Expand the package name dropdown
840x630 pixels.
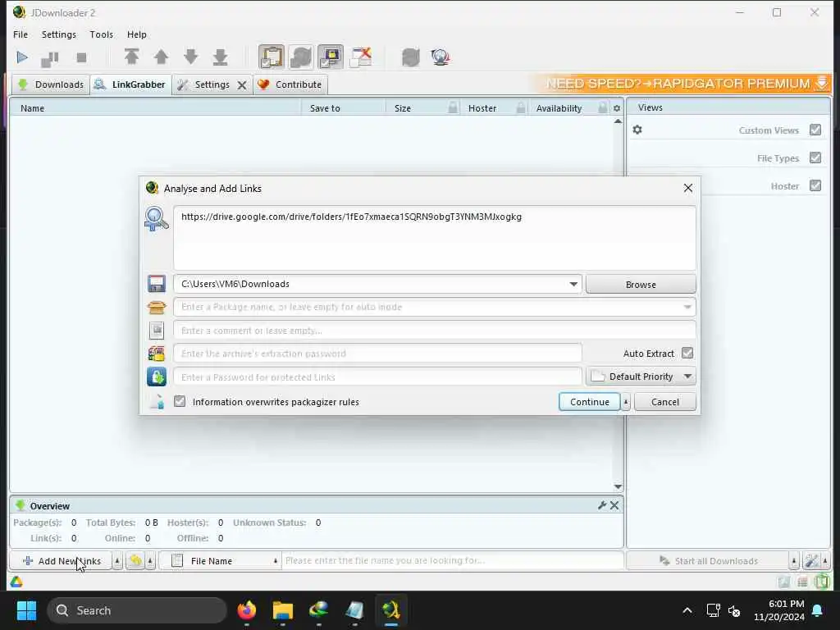point(687,307)
